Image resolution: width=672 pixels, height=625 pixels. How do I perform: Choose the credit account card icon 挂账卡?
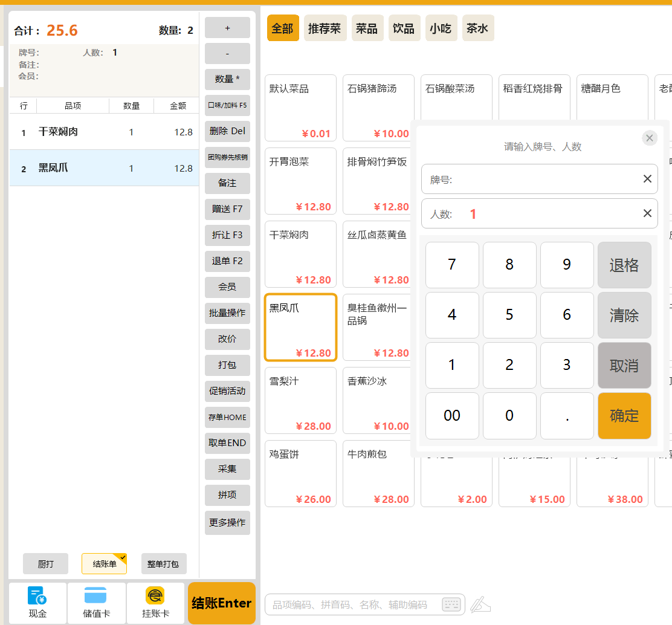click(155, 602)
